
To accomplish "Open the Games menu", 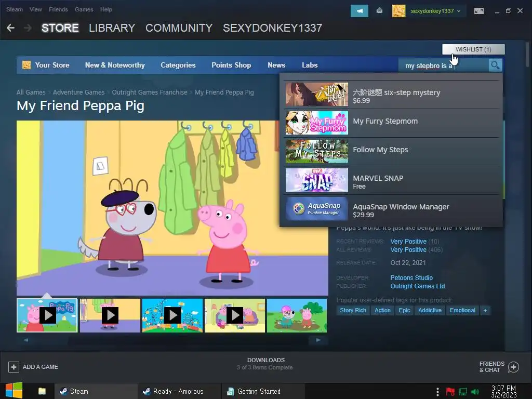I will coord(84,9).
